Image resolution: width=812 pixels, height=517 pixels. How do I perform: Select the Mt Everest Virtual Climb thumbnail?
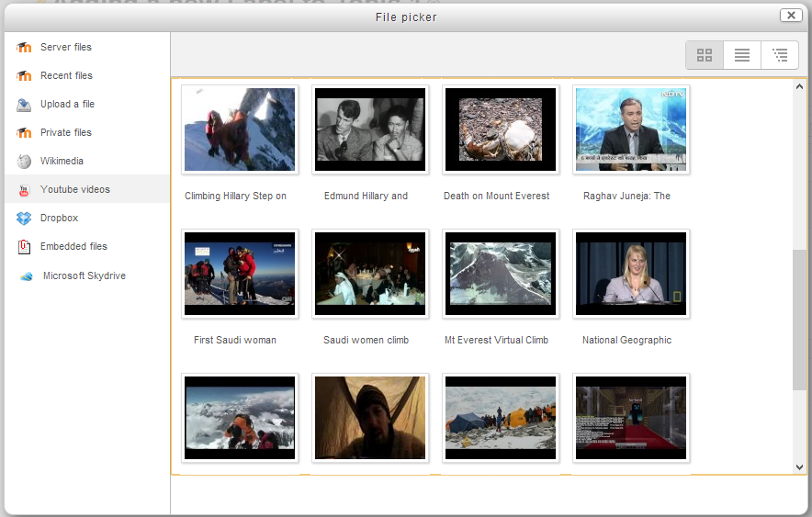point(501,274)
